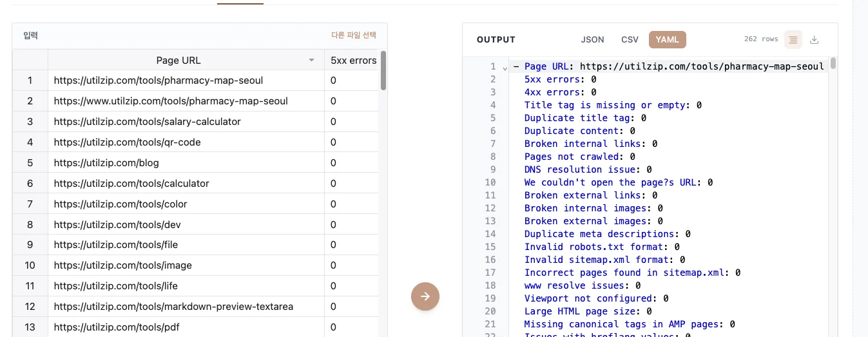Select the salary-calculator URL cell
Image resolution: width=868 pixels, height=337 pixels.
tap(186, 122)
